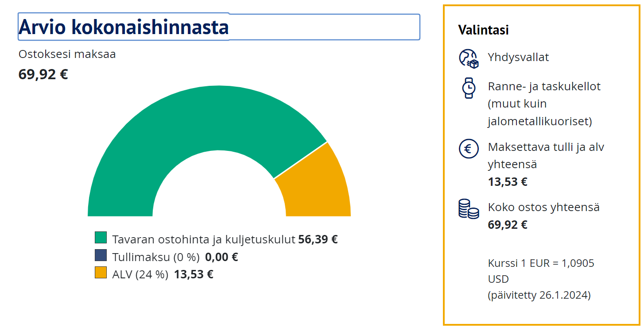644x331 pixels.
Task: Click the globe and package icon beside Yhdysvallat
Action: [469, 58]
